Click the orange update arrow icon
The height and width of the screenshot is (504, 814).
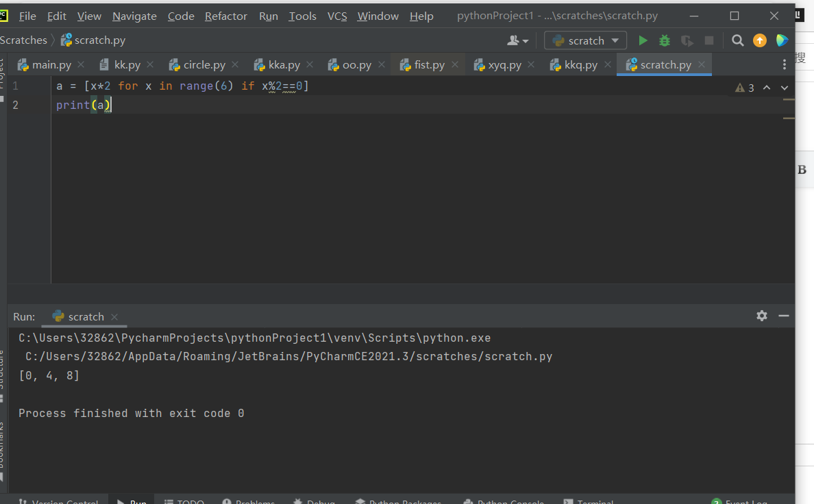coord(759,40)
